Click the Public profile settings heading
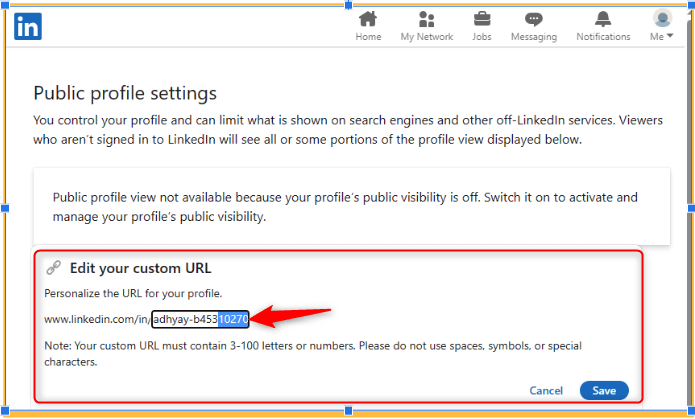 (125, 94)
